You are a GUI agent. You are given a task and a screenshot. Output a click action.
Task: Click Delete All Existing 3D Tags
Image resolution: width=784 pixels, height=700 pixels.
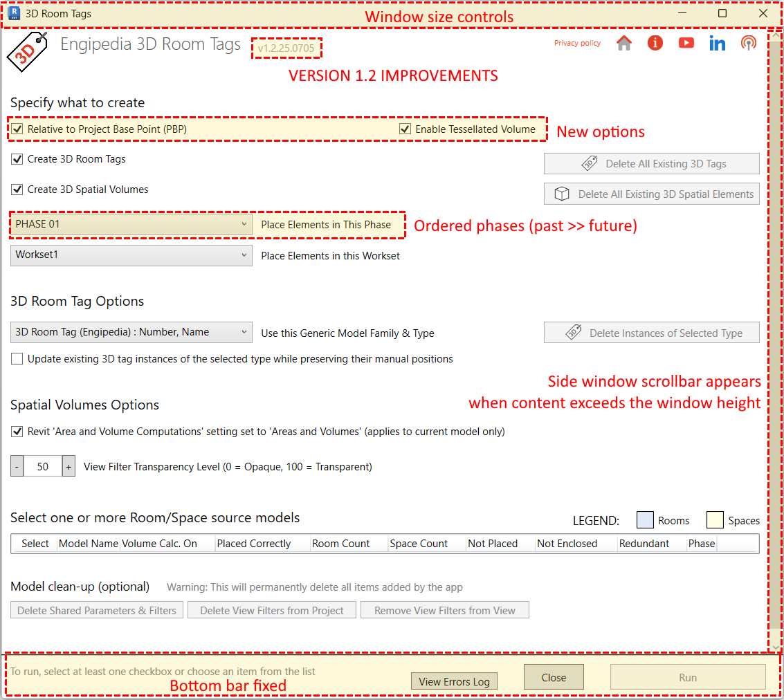coord(651,163)
